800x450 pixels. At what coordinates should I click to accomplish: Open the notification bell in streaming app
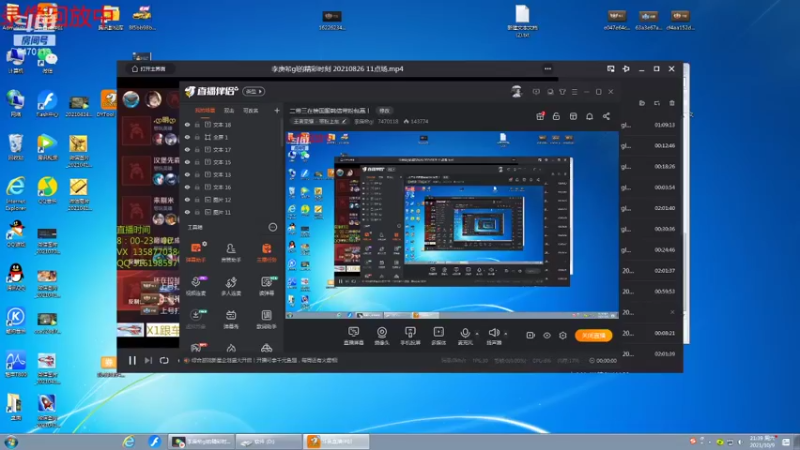coord(589,116)
